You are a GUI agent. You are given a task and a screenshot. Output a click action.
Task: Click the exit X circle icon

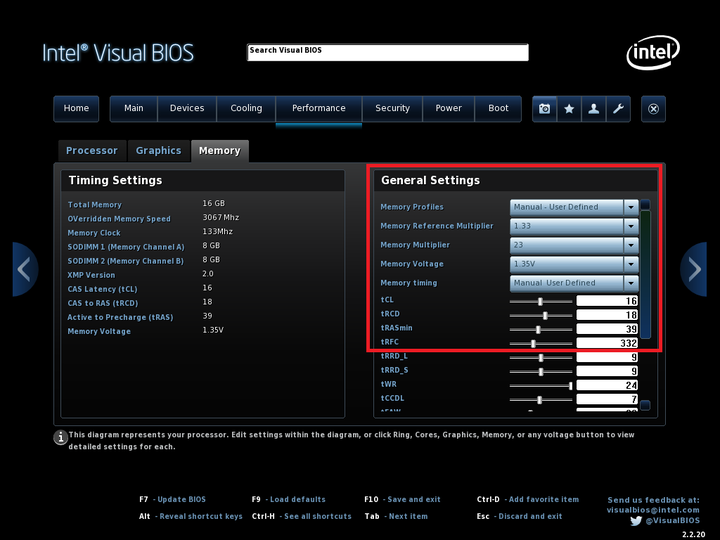(x=653, y=109)
